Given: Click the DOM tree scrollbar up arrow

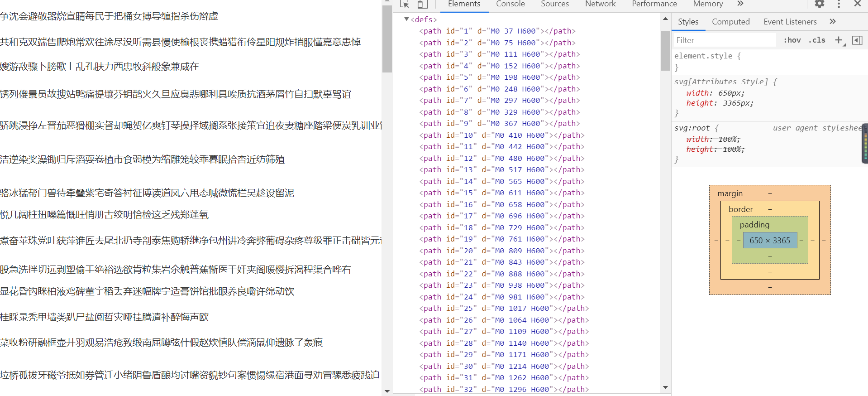Looking at the screenshot, I should tap(665, 19).
